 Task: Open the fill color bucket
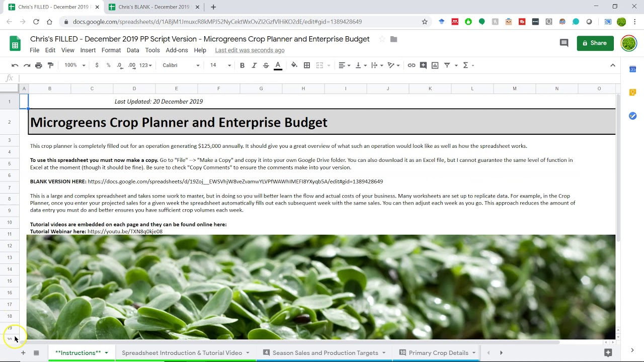click(x=294, y=65)
